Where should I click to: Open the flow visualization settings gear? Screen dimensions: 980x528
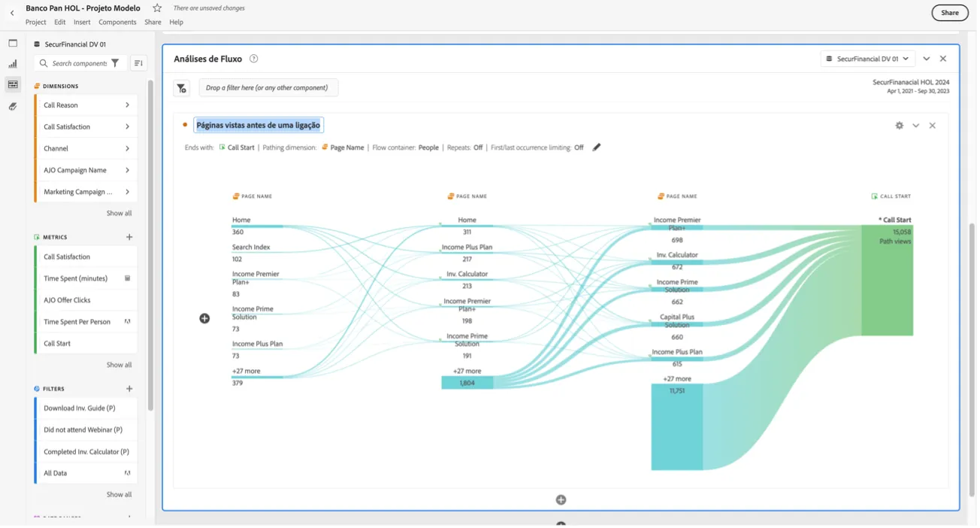(900, 126)
